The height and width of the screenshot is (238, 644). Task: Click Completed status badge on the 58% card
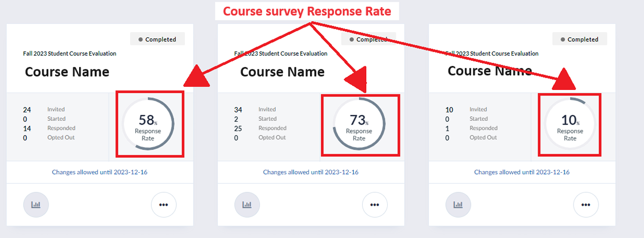[x=157, y=39]
